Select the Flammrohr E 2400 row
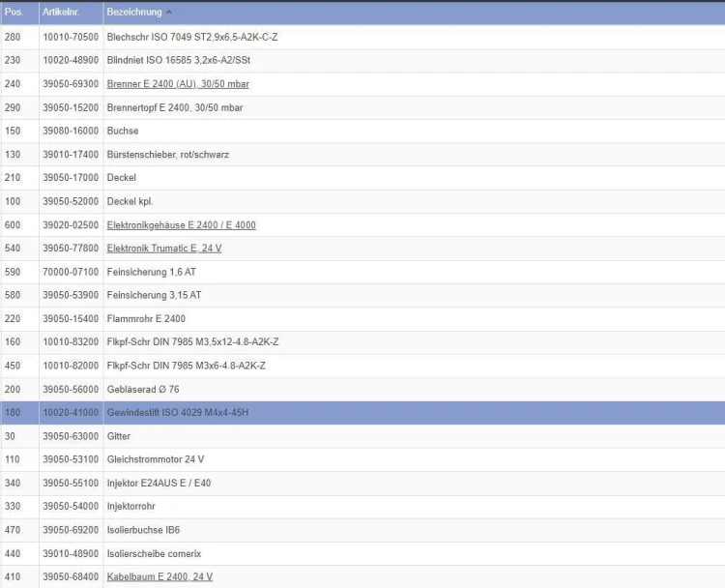This screenshot has width=725, height=588. point(362,319)
